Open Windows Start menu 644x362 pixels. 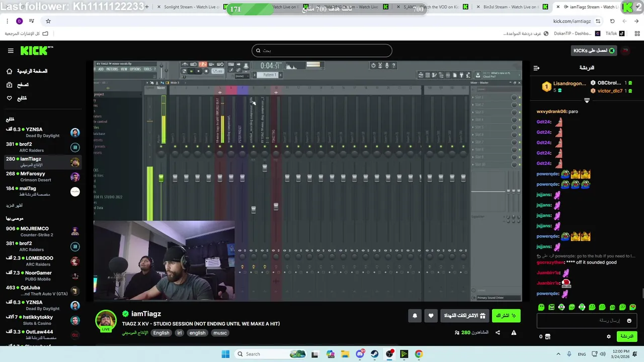225,354
